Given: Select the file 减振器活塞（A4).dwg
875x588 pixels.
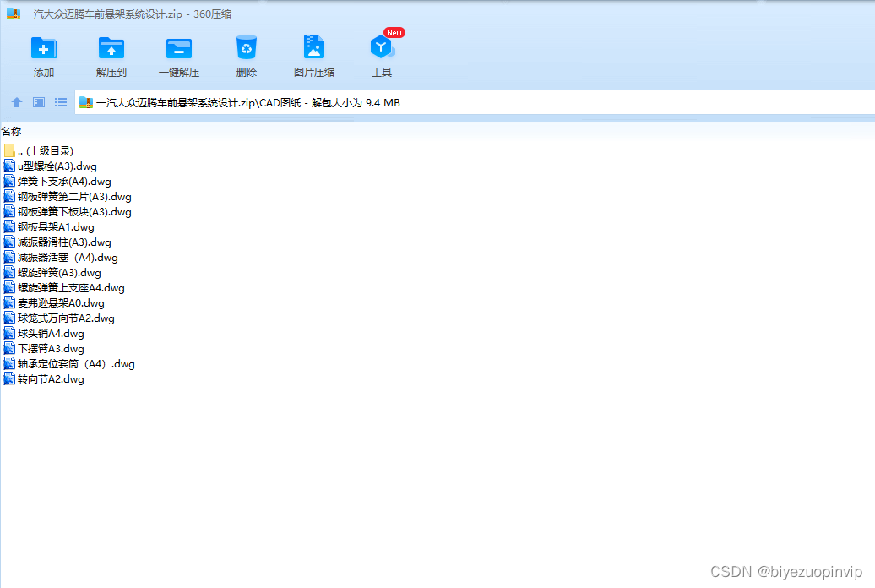Looking at the screenshot, I should 68,258.
